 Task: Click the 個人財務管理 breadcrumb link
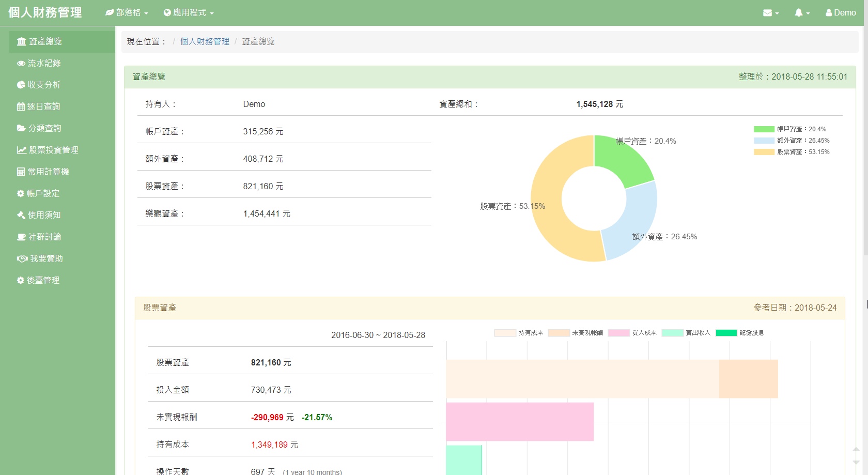205,41
